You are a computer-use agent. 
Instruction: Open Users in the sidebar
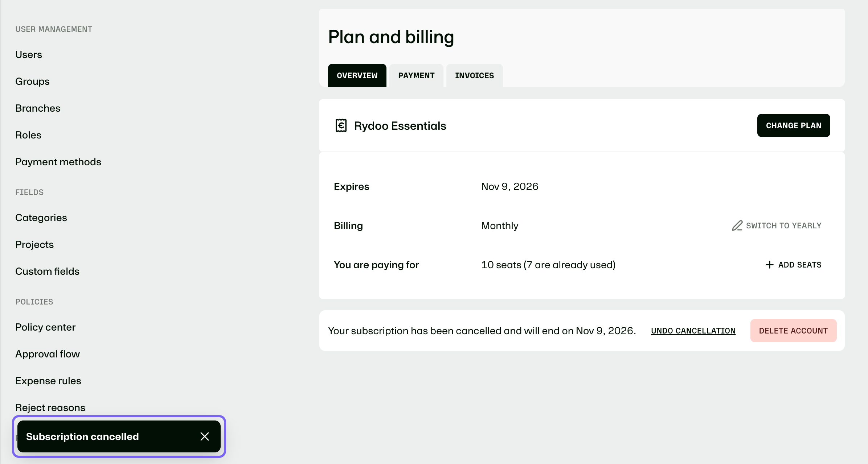coord(29,54)
